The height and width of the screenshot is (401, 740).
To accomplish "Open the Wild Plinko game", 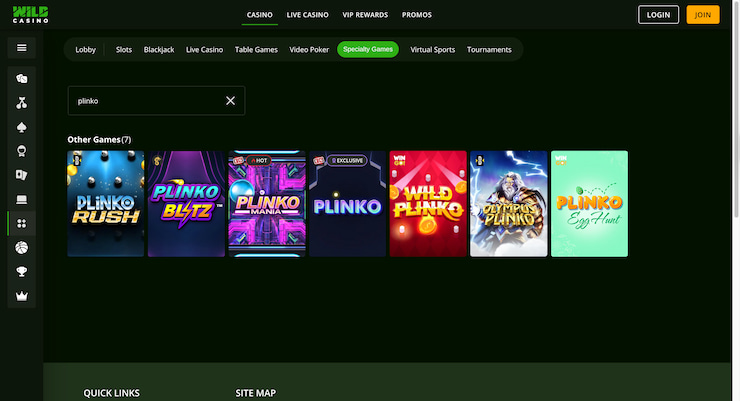I will (x=428, y=204).
